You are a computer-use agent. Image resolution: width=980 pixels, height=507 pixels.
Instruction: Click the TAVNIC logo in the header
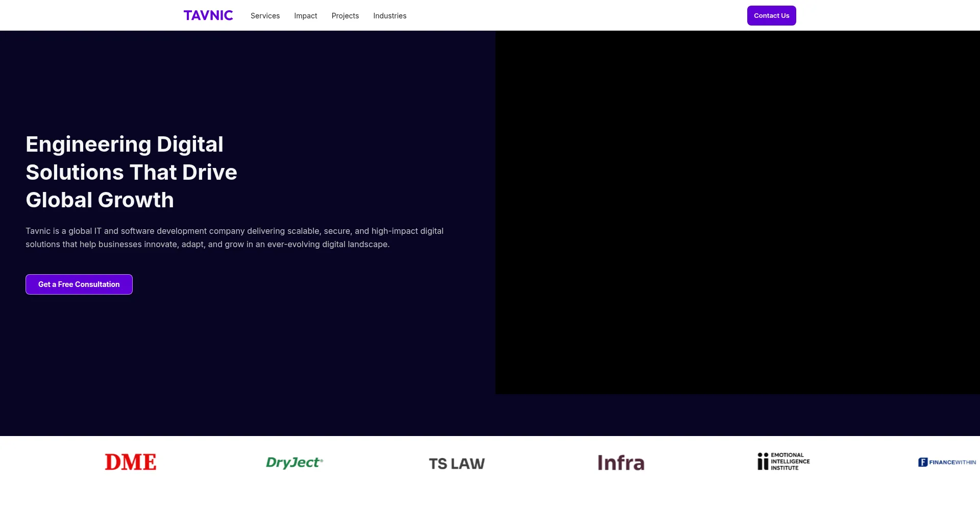click(208, 15)
